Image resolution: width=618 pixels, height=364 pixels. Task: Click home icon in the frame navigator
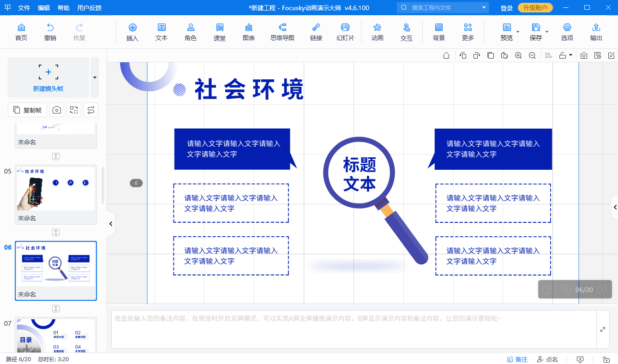click(546, 289)
